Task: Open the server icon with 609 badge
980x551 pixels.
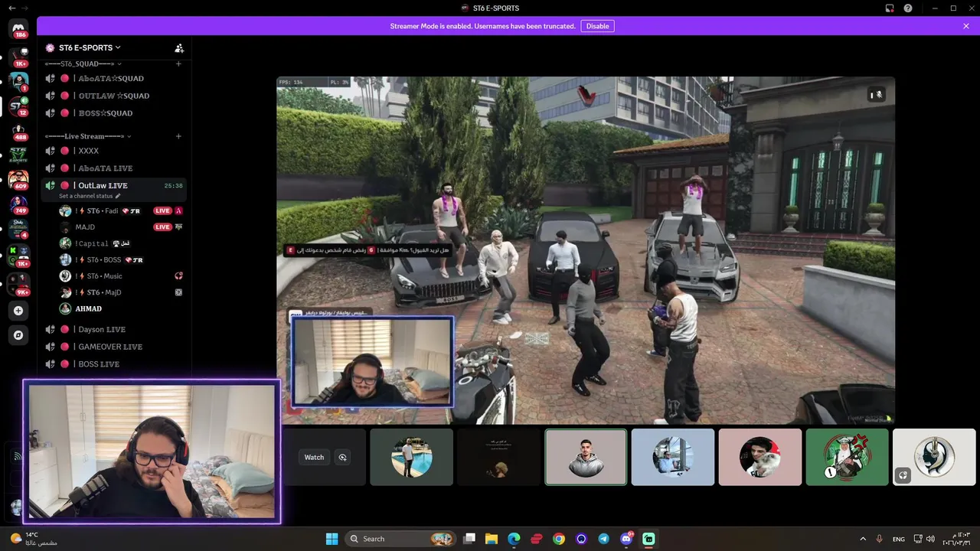Action: click(18, 180)
